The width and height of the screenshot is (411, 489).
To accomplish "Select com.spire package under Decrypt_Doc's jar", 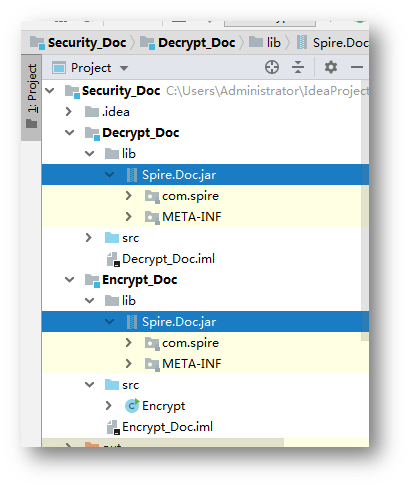I will tap(190, 196).
